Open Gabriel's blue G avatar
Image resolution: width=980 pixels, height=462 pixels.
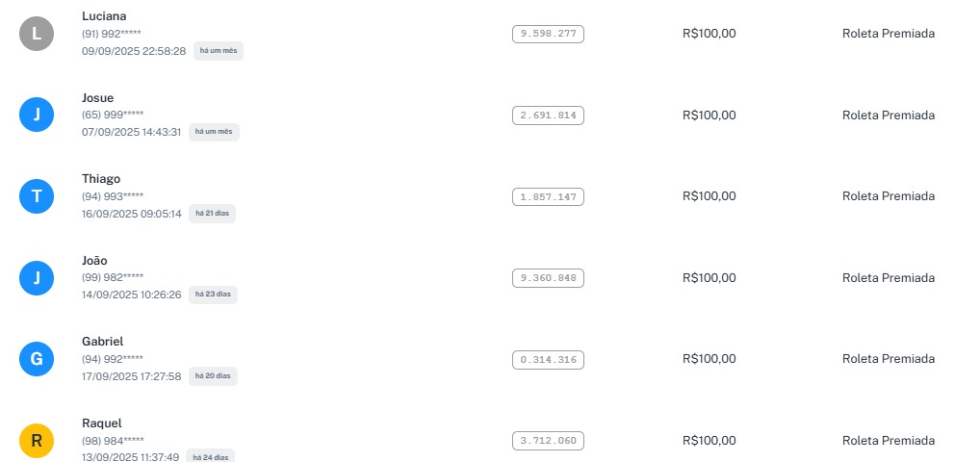tap(37, 360)
